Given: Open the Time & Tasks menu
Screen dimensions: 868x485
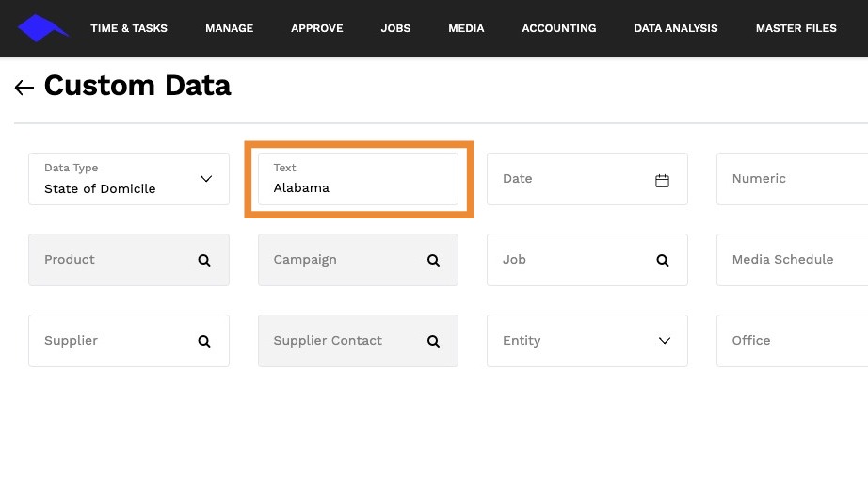Looking at the screenshot, I should click(x=129, y=28).
